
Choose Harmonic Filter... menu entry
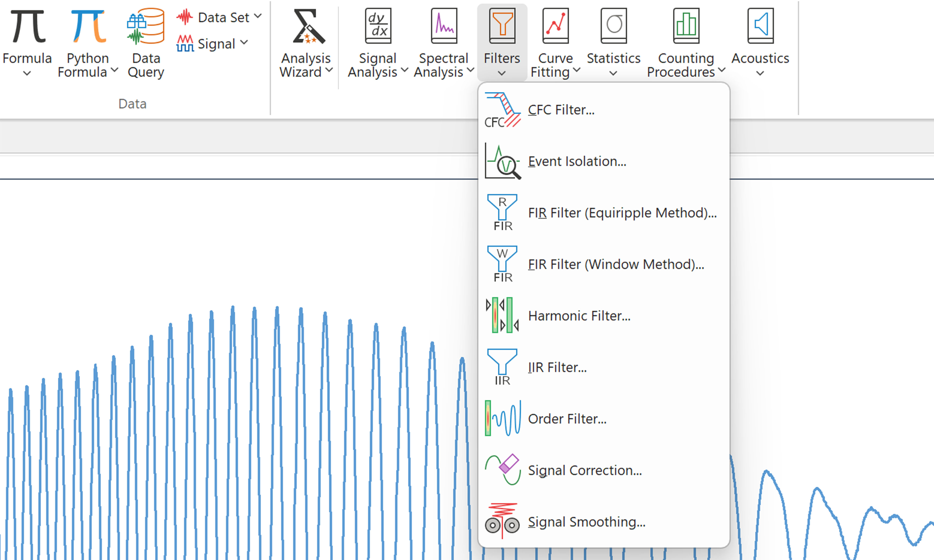(604, 315)
